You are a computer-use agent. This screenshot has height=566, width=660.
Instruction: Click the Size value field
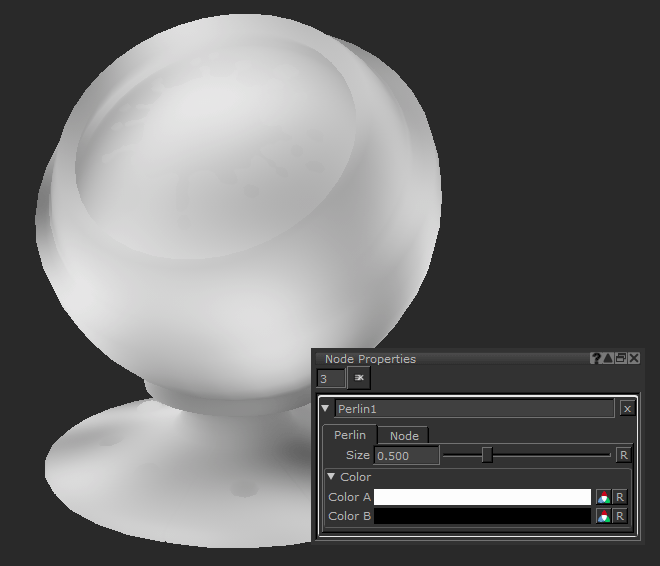coord(406,455)
